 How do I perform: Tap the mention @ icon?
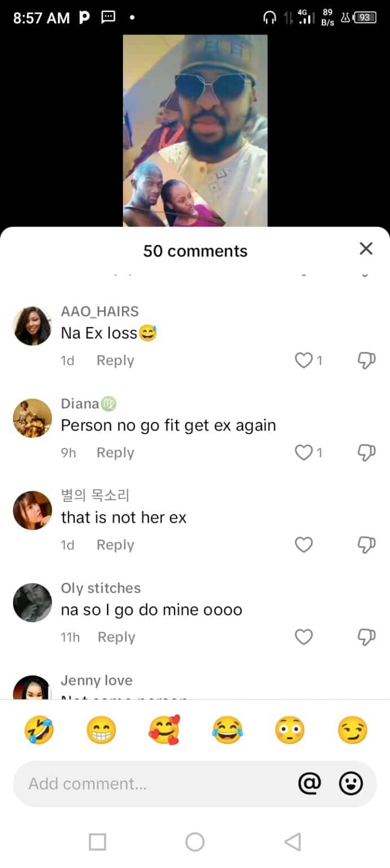[x=309, y=783]
